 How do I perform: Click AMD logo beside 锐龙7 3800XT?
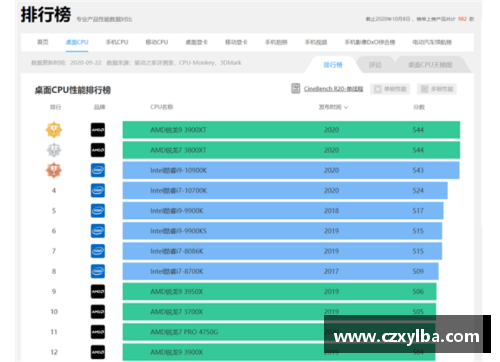click(x=98, y=150)
